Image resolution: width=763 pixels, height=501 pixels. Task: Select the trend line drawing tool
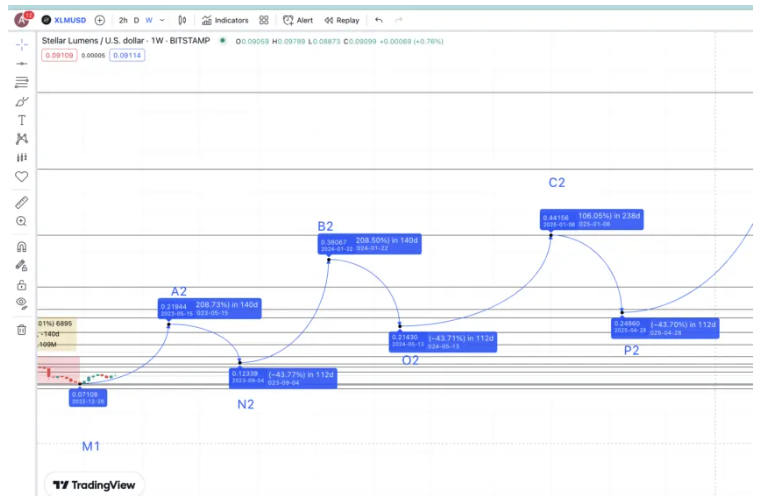(21, 63)
